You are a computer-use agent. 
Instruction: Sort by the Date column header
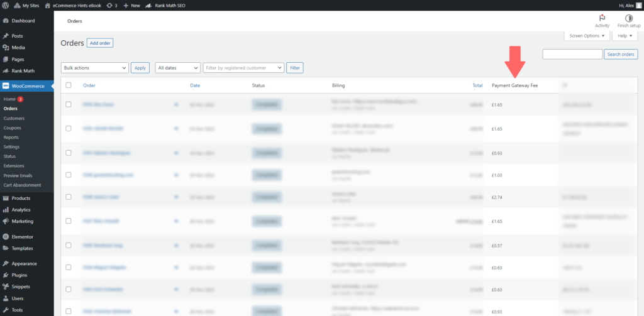[195, 85]
